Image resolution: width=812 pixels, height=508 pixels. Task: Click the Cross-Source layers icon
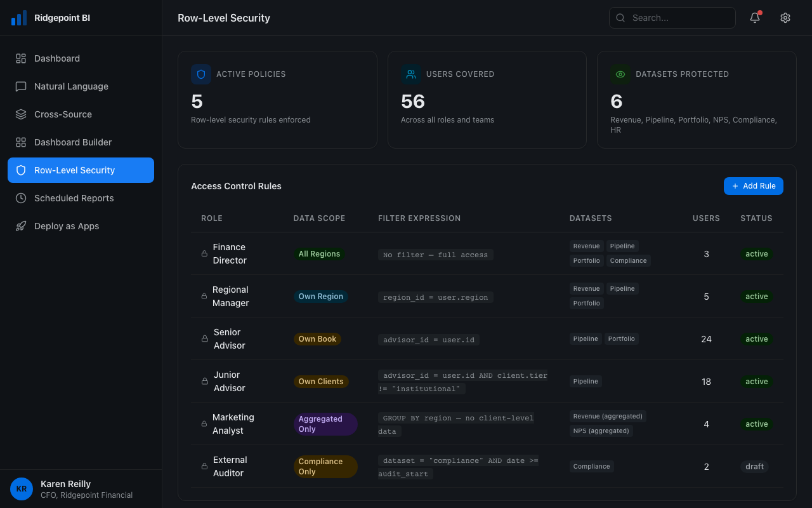click(x=21, y=114)
